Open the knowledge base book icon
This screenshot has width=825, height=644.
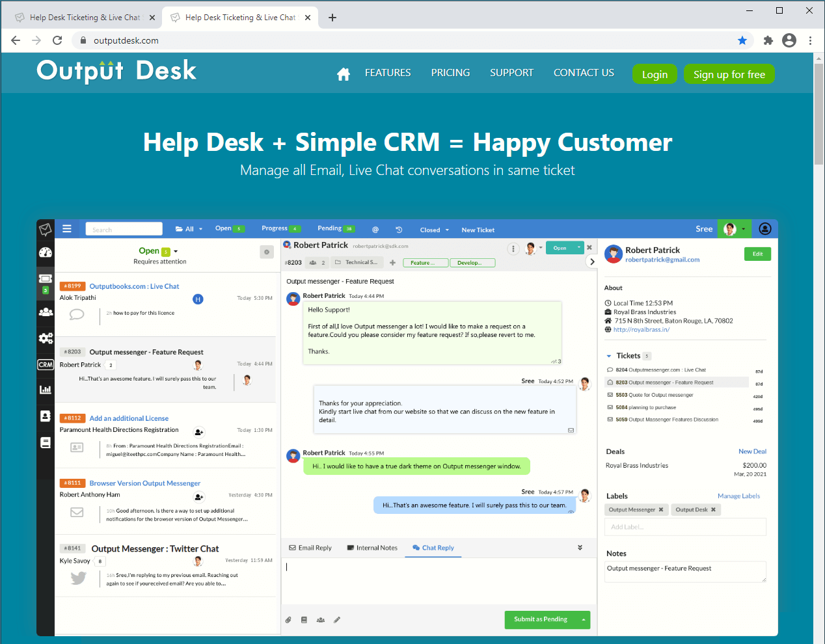click(x=46, y=442)
